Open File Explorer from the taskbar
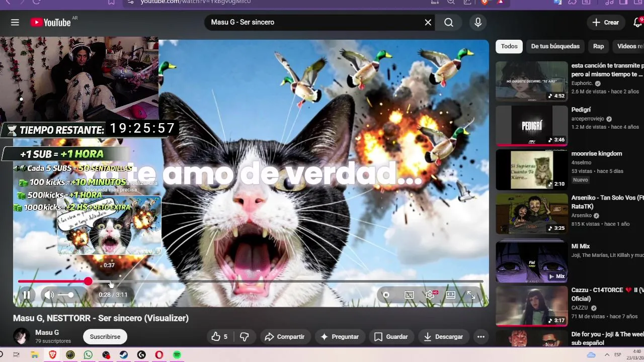Screen dimensions: 644x362 [34, 355]
